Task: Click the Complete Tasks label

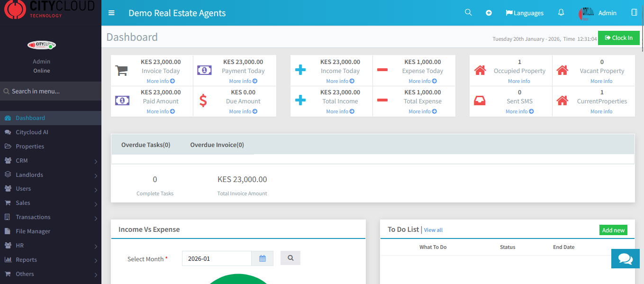Action: [155, 193]
